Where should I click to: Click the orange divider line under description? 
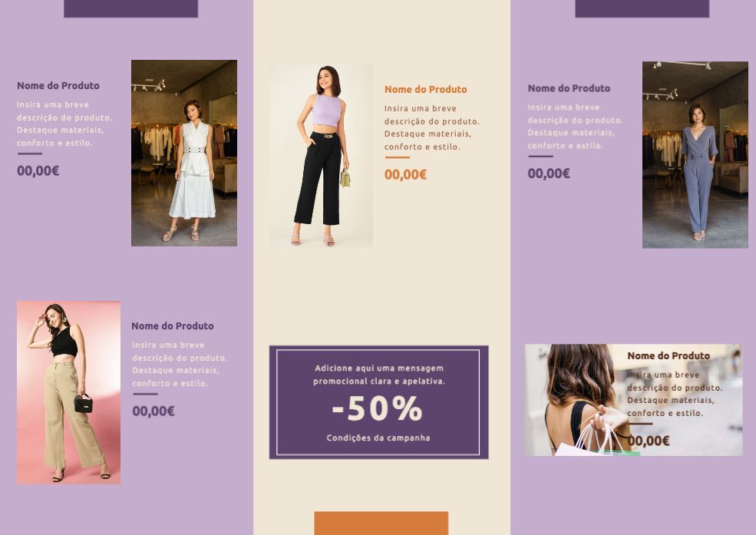pyautogui.click(x=398, y=157)
